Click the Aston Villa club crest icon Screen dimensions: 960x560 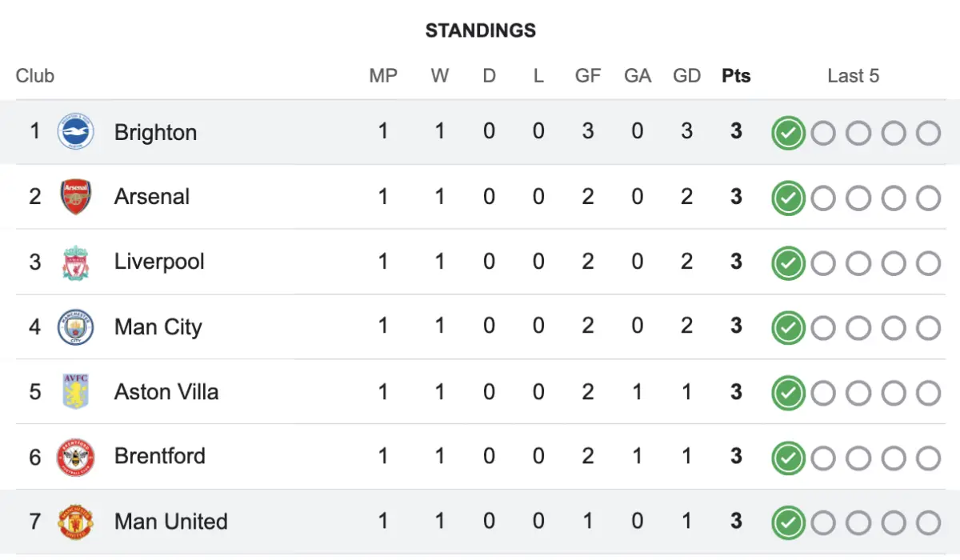(76, 392)
